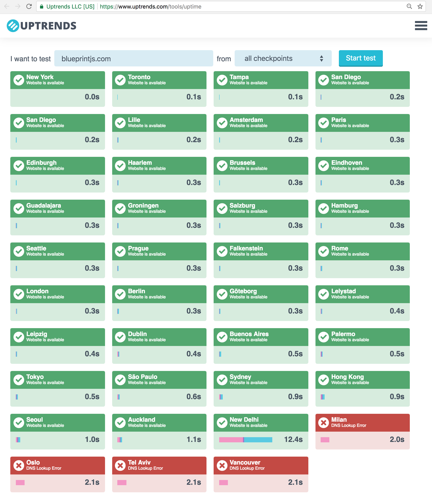Open the hamburger navigation menu
Viewport: 432px width, 504px height.
tap(421, 26)
